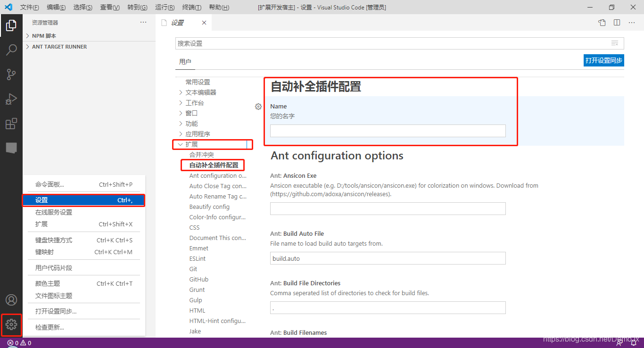Select 文件图标主题 menu entry
644x348 pixels.
[84, 296]
